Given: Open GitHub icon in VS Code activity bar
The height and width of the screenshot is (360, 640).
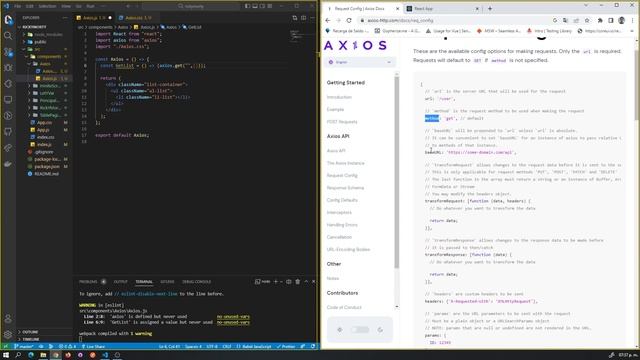Looking at the screenshot, I should point(8,131).
